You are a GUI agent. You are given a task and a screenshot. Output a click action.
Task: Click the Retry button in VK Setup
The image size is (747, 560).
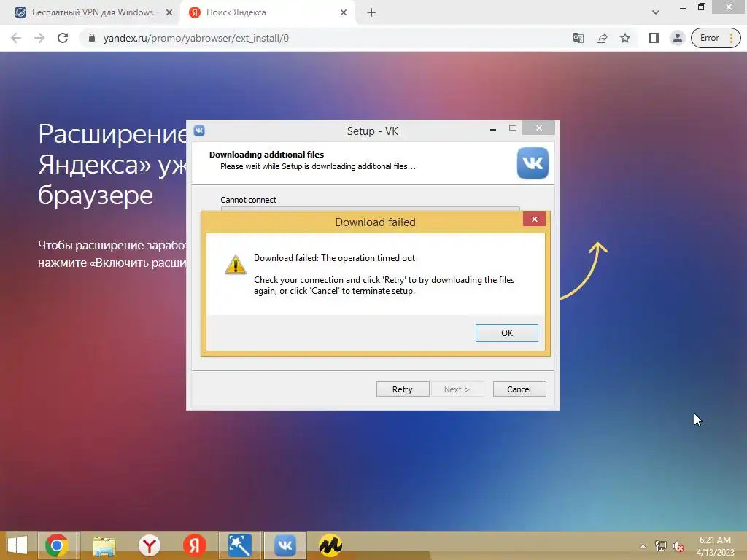(403, 389)
